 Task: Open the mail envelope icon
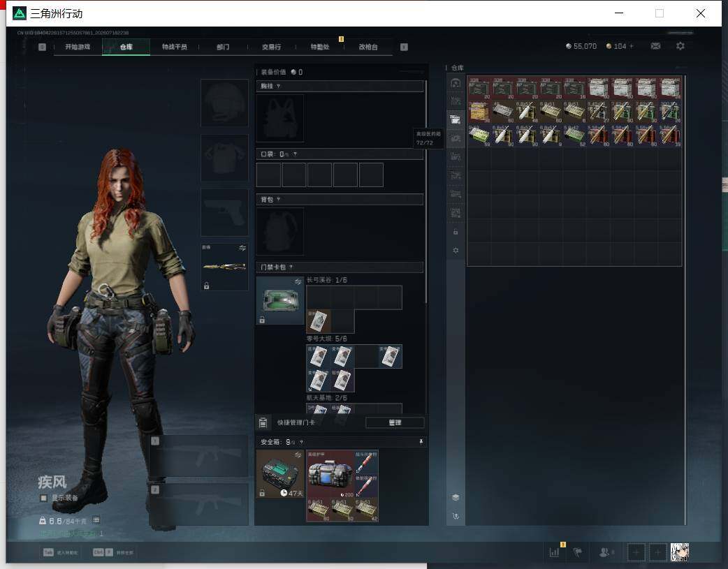coord(655,46)
